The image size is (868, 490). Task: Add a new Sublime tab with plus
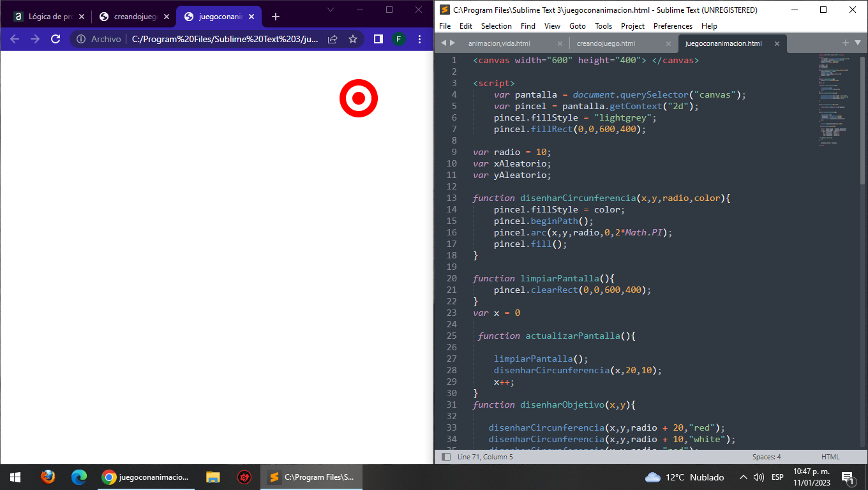845,43
